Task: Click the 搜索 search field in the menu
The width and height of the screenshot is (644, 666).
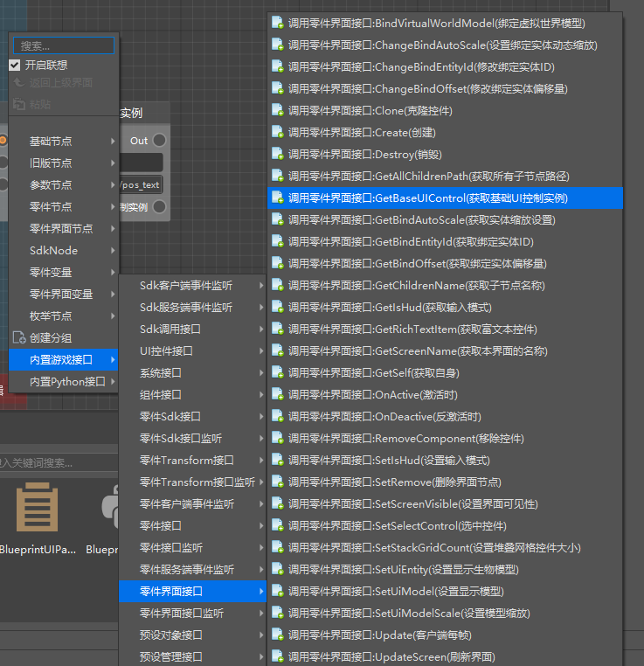Action: click(65, 45)
